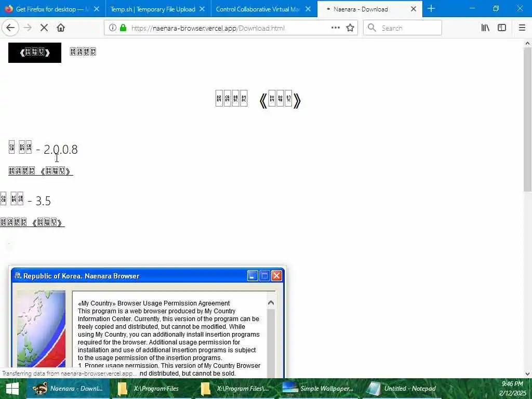Go back with the Back arrow button
This screenshot has width=532, height=399.
10,28
